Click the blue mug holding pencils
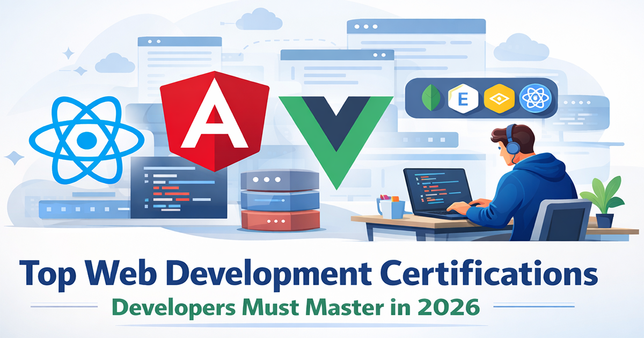 pos(391,208)
